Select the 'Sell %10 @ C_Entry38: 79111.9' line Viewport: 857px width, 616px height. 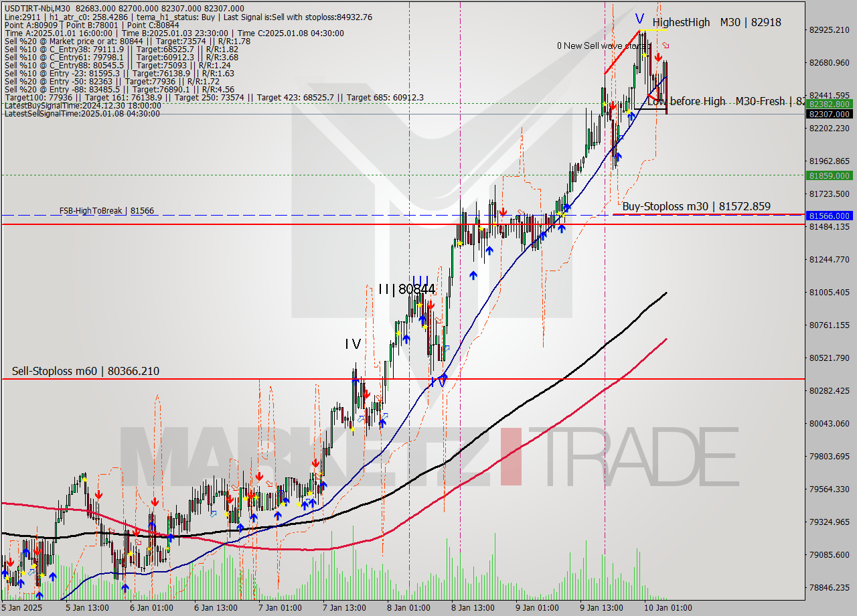[121, 50]
